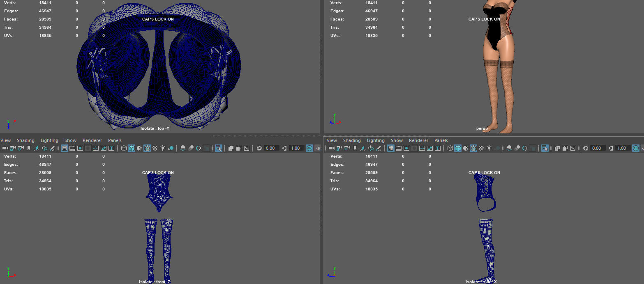Activate 2D Pan/Zoom icon in front panel toolbar

point(44,148)
